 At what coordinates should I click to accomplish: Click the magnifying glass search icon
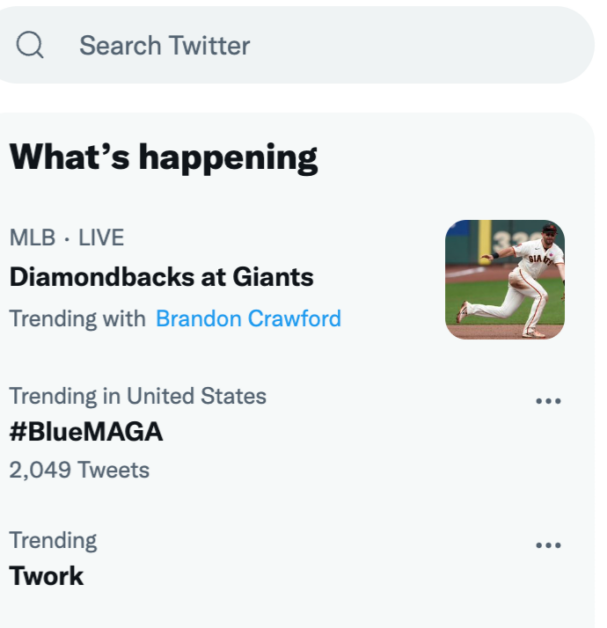coord(30,45)
